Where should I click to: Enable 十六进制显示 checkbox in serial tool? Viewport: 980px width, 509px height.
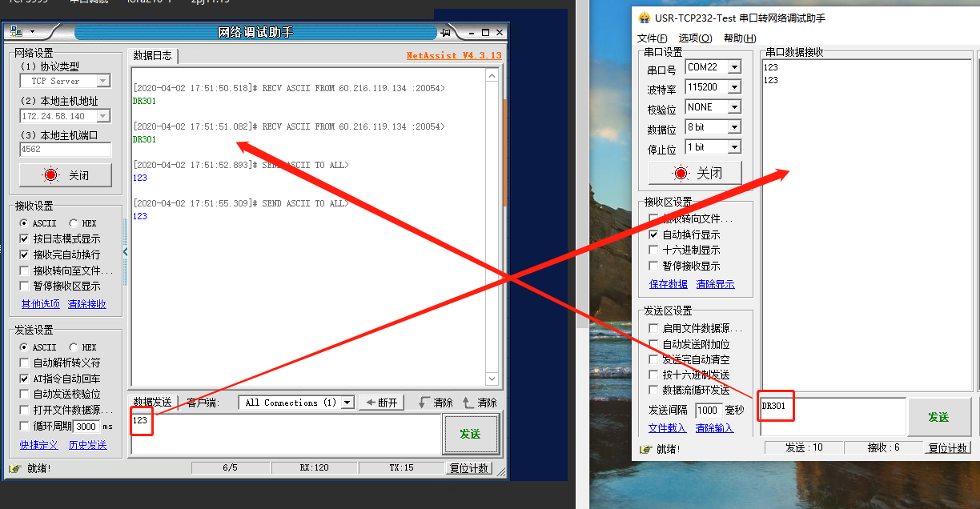click(654, 250)
